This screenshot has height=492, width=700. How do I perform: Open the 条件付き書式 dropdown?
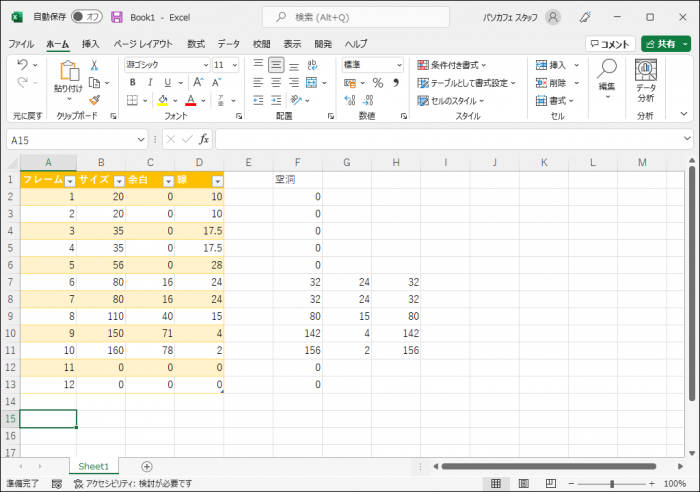tap(466, 65)
